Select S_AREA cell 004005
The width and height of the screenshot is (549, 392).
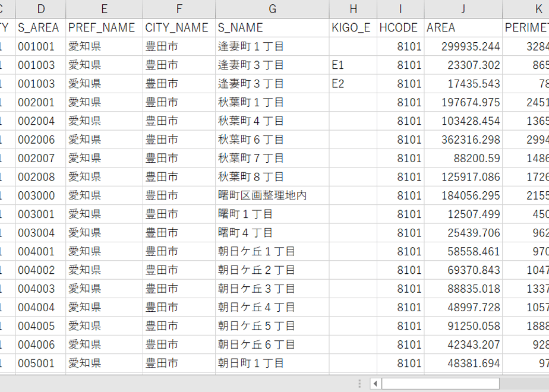(x=40, y=326)
